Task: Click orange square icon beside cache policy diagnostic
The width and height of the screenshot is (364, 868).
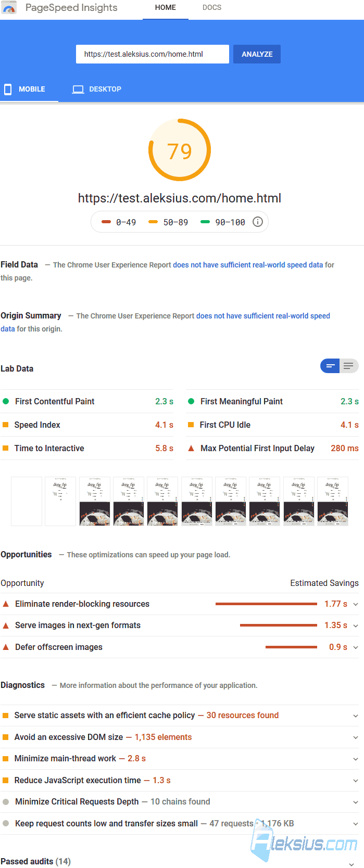Action: (6, 716)
